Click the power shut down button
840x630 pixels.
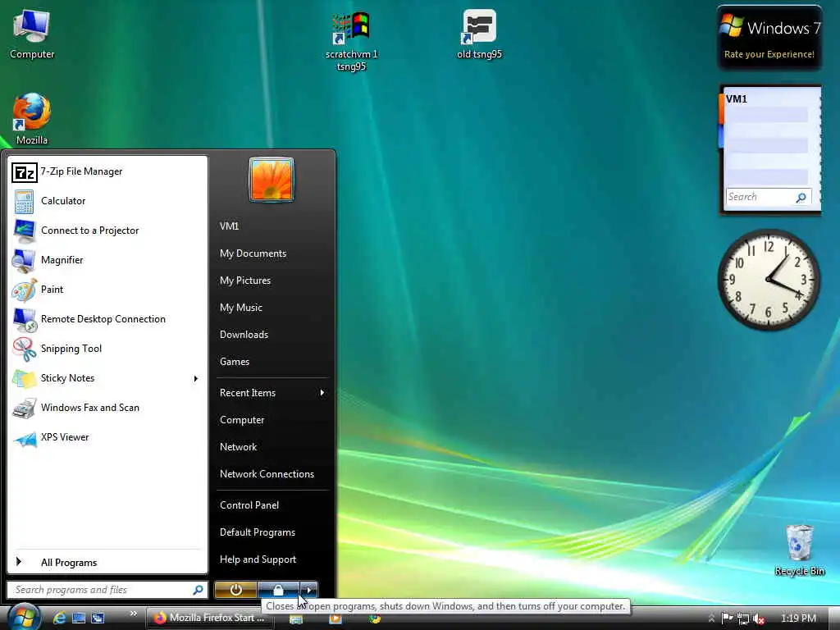[x=235, y=590]
